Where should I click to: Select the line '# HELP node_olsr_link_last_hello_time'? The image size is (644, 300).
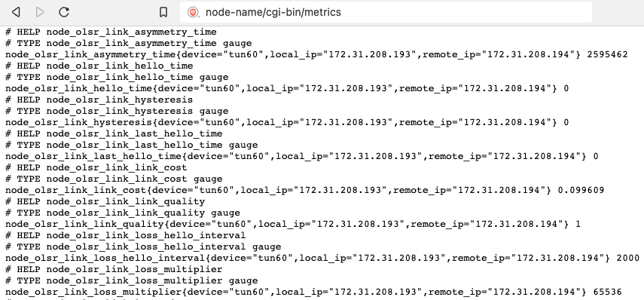tap(114, 133)
